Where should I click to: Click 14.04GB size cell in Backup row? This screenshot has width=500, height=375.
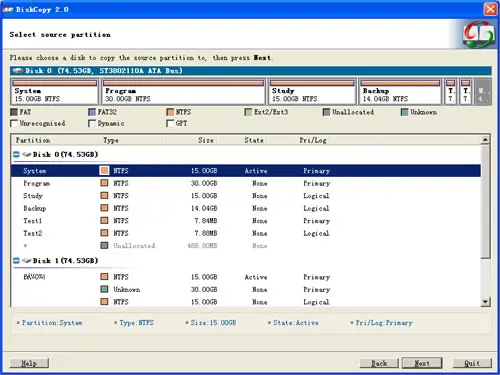click(x=204, y=208)
